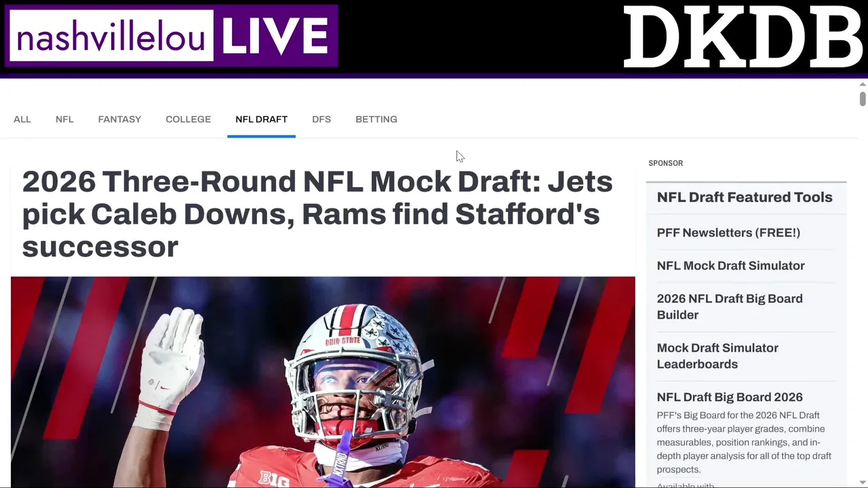Viewport: 868px width, 488px height.
Task: Launch the NFL Mock Draft Simulator link
Action: click(x=730, y=266)
